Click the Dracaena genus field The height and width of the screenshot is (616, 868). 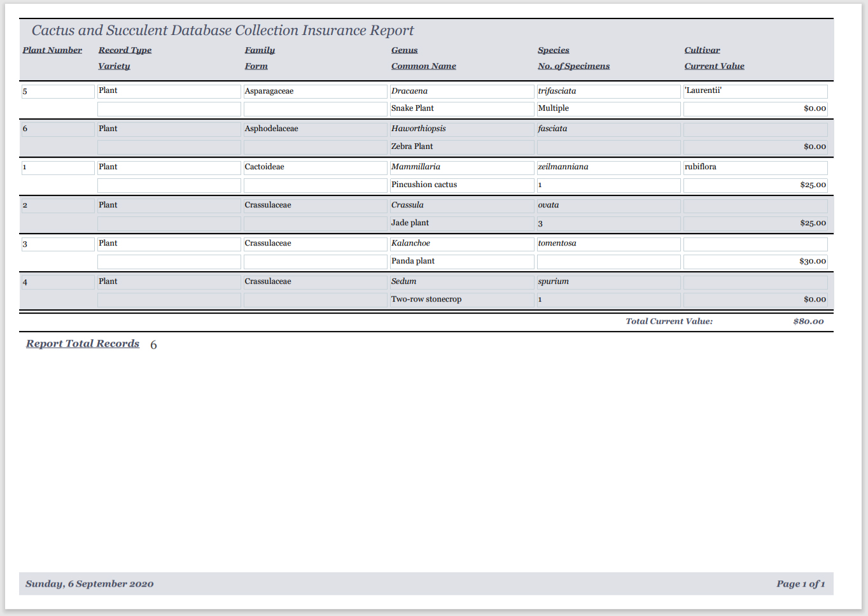[462, 91]
